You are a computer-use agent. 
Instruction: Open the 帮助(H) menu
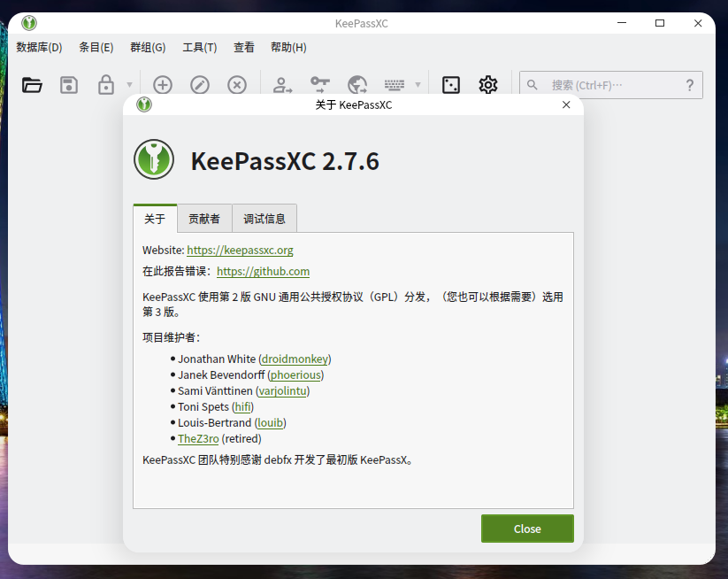pyautogui.click(x=288, y=48)
